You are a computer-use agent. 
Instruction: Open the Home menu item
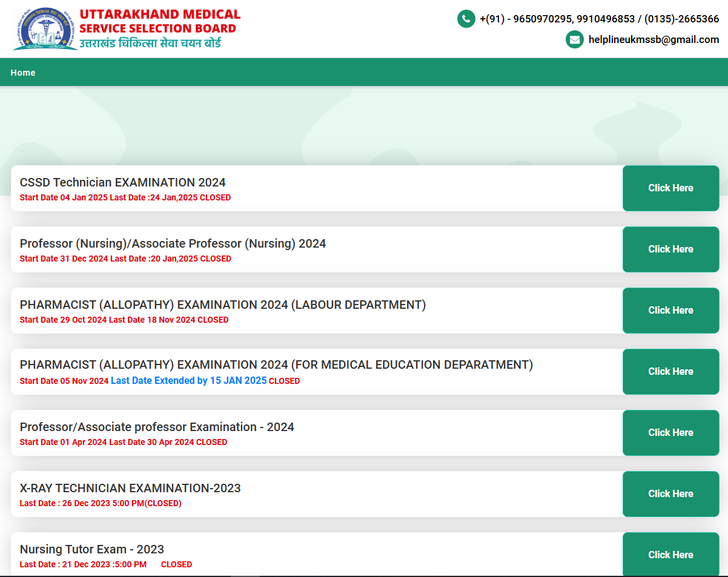[x=23, y=73]
